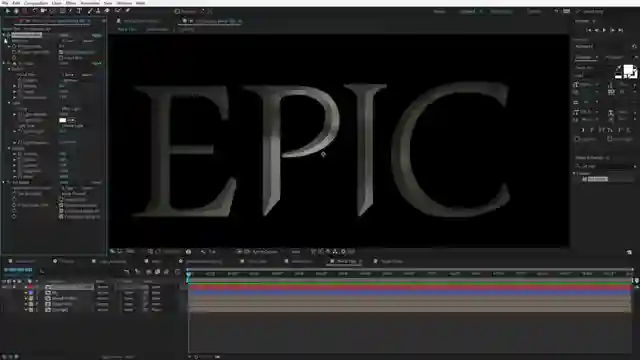Toggle Small Caps in Character panel
Viewport: 640px width, 360px height.
click(x=610, y=130)
